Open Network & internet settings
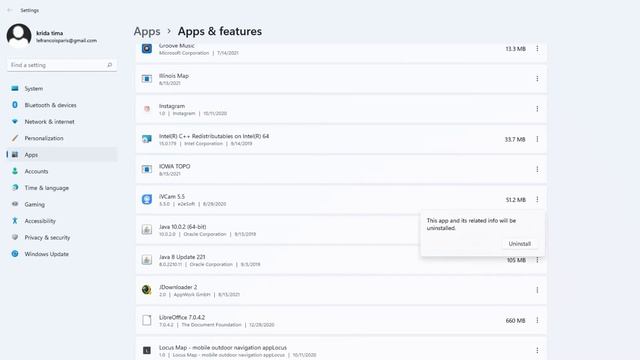Screen dimensions: 640x360 [x=62, y=122]
